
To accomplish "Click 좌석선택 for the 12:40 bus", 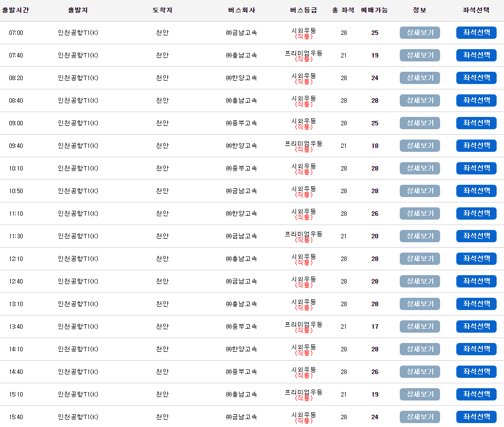I will pyautogui.click(x=476, y=281).
